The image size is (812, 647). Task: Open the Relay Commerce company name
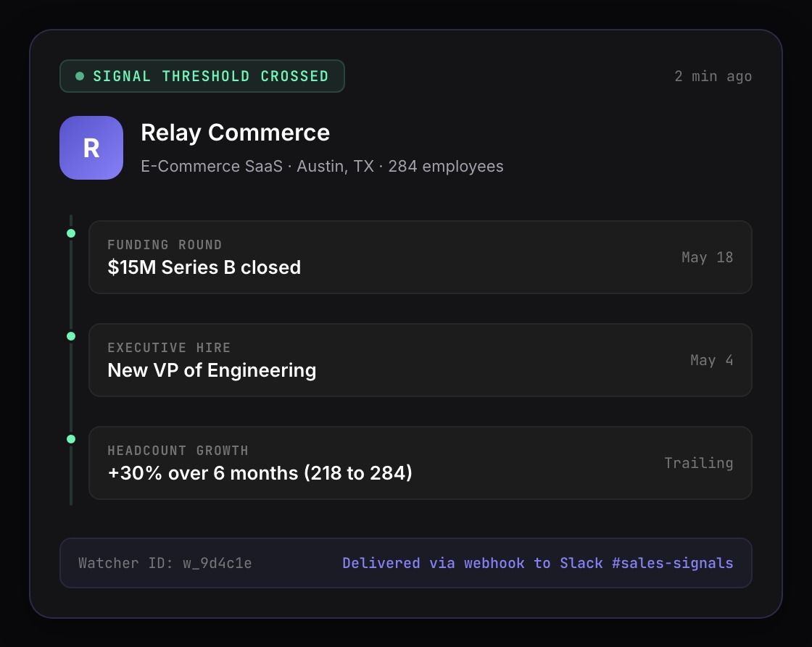[x=235, y=133]
